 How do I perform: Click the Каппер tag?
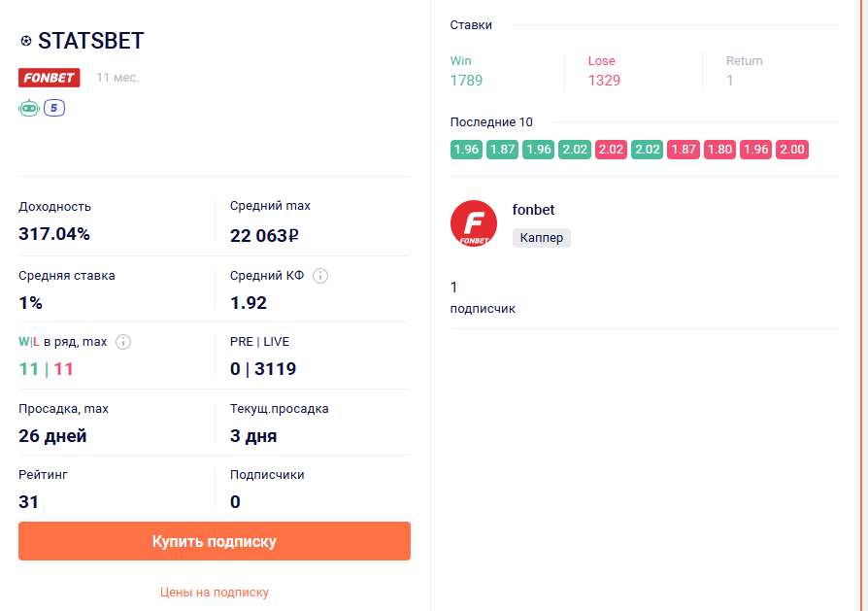(x=542, y=238)
